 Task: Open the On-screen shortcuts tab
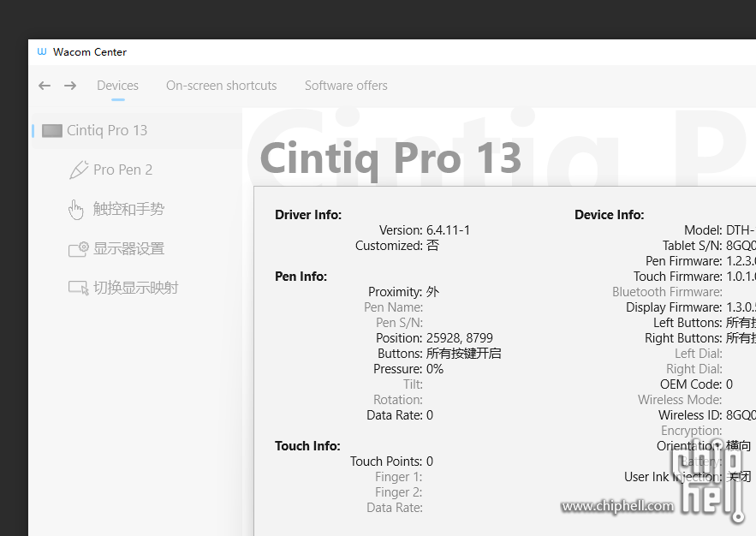(x=221, y=86)
